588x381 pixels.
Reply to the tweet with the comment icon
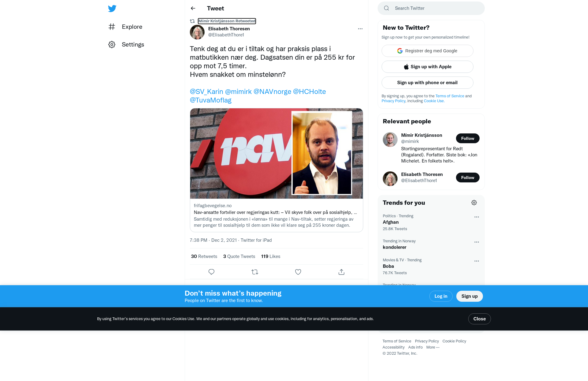pos(211,272)
